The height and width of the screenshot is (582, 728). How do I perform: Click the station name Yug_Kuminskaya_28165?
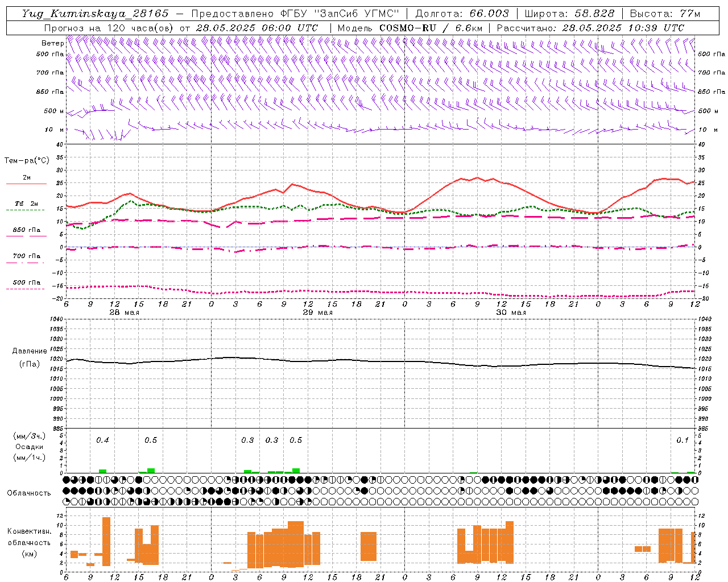(95, 14)
